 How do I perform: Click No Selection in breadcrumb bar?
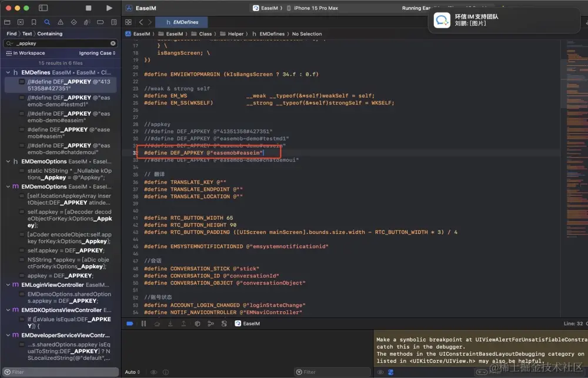pos(307,34)
